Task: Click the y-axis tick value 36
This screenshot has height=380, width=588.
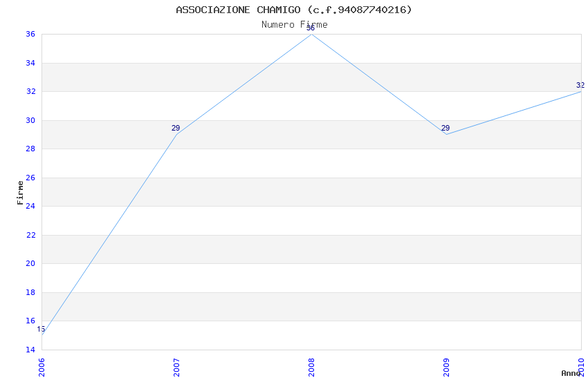Action: coord(30,34)
